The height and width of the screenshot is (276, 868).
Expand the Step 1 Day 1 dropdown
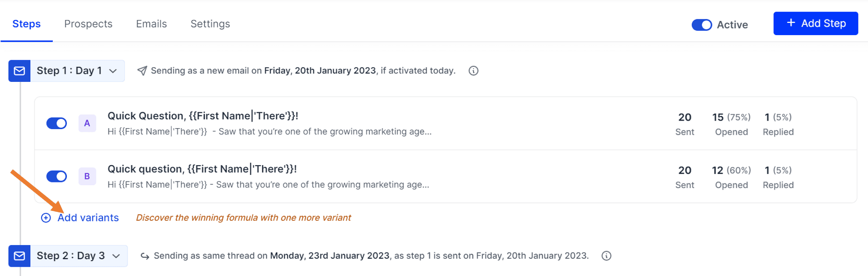[114, 71]
